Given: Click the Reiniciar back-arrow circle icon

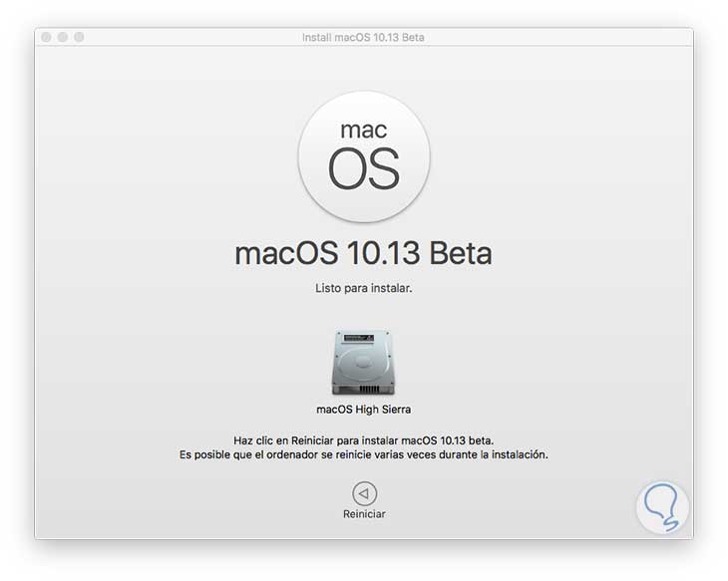Looking at the screenshot, I should (x=364, y=493).
